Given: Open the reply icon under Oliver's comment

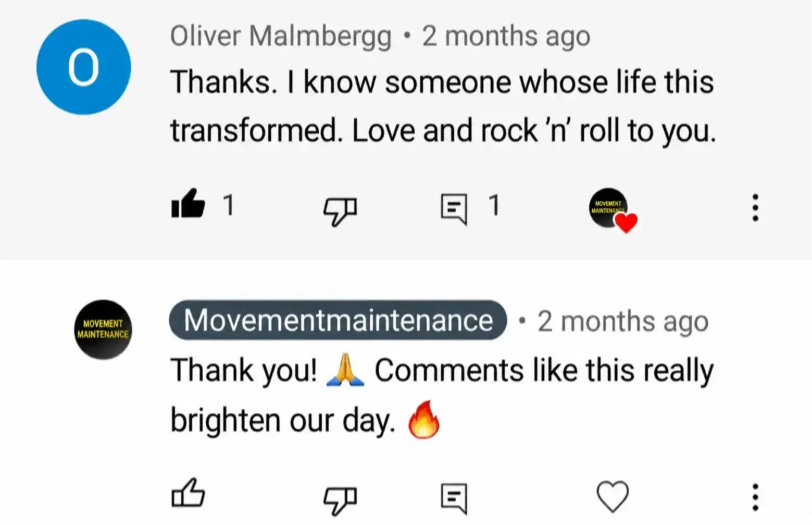Looking at the screenshot, I should [x=454, y=209].
